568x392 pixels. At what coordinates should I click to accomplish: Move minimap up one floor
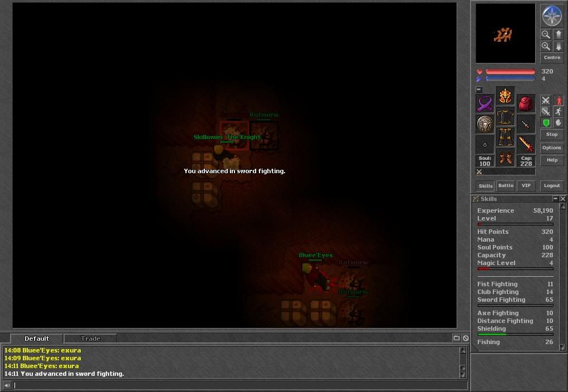558,35
